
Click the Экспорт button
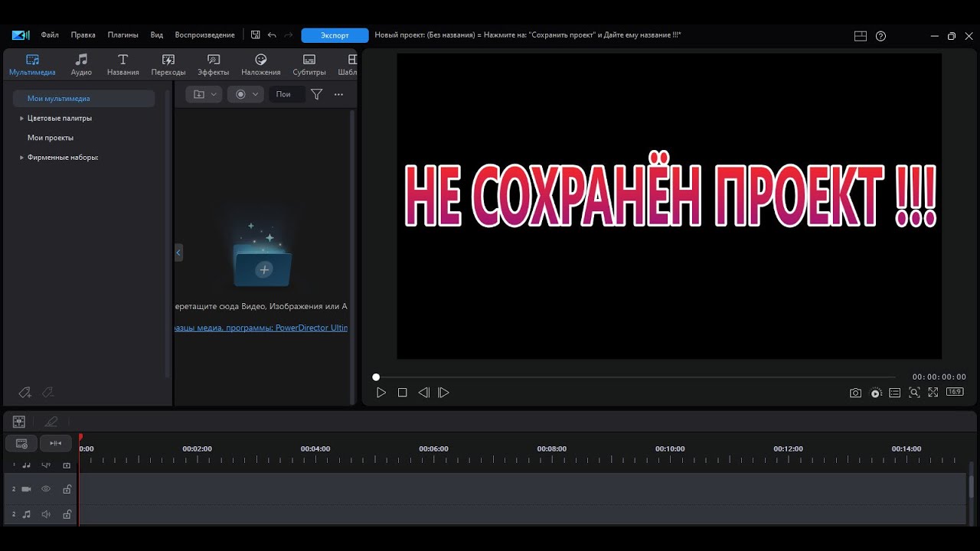pos(335,35)
